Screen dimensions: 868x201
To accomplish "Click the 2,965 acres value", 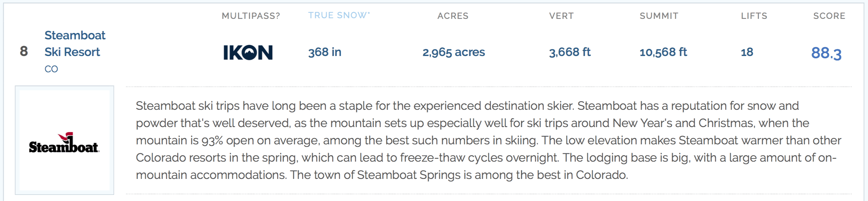I will click(x=454, y=52).
